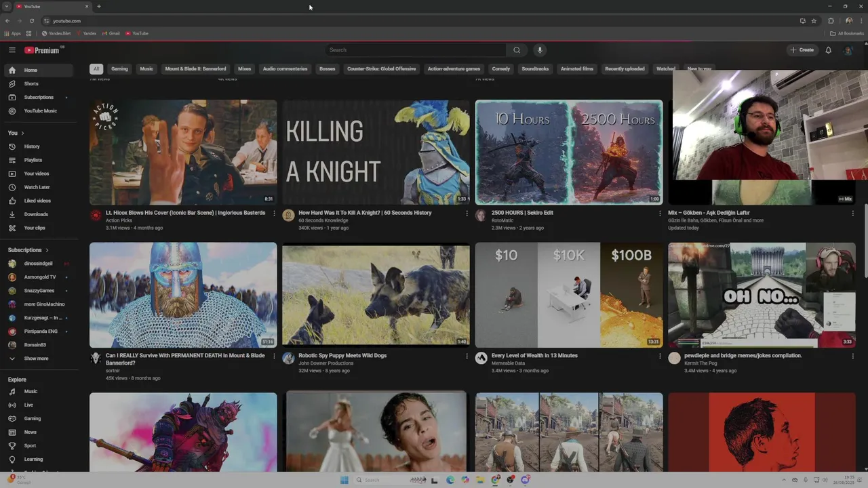The height and width of the screenshot is (488, 868).
Task: Show more subscriptions
Action: click(38, 359)
